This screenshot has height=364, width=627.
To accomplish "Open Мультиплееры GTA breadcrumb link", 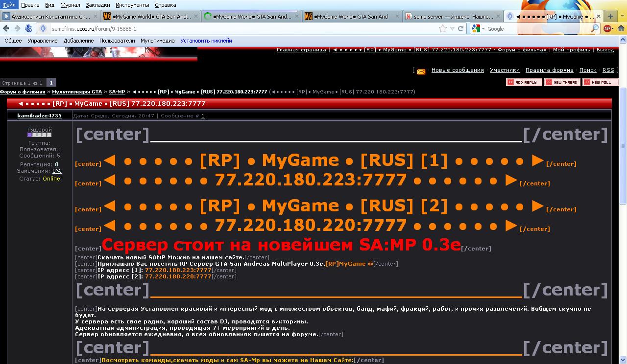I will tap(77, 92).
